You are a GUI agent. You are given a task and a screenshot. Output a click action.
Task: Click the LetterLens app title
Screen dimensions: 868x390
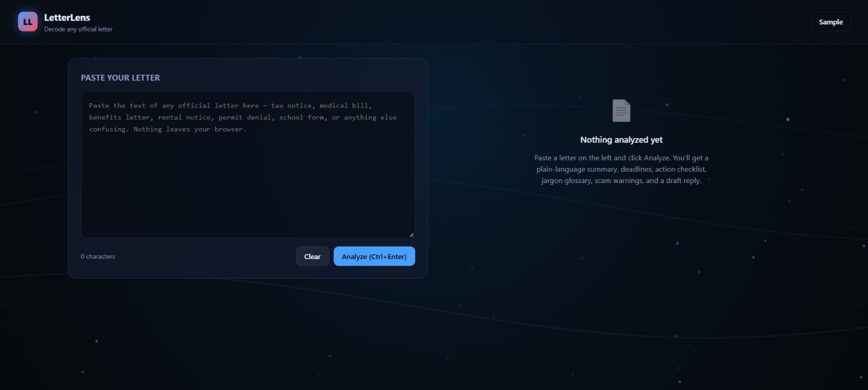tap(67, 17)
